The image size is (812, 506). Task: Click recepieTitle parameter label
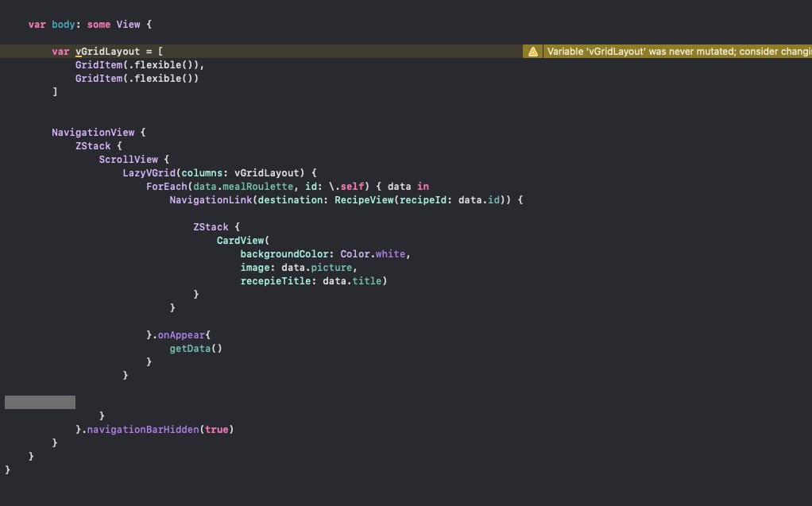tap(276, 280)
